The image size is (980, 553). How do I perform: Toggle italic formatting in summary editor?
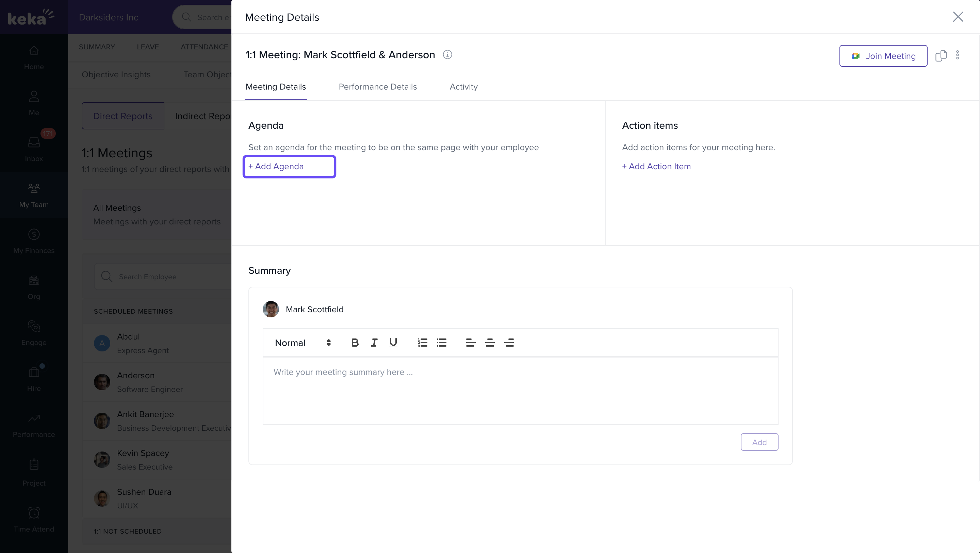coord(374,343)
